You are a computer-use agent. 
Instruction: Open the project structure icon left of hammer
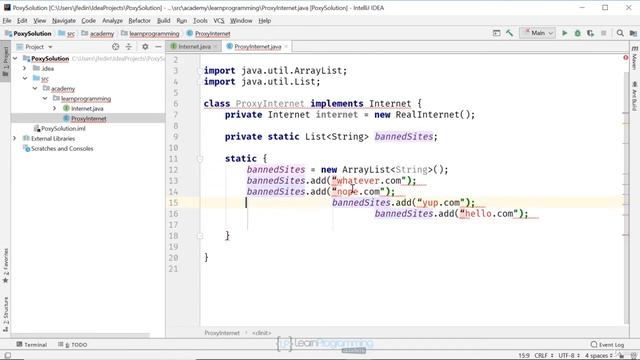click(x=496, y=33)
